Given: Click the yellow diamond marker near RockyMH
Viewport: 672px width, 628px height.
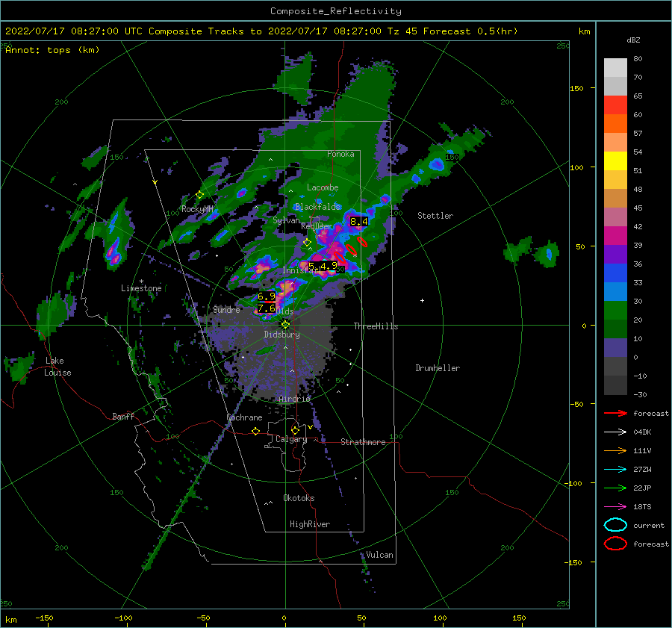Looking at the screenshot, I should coord(199,195).
